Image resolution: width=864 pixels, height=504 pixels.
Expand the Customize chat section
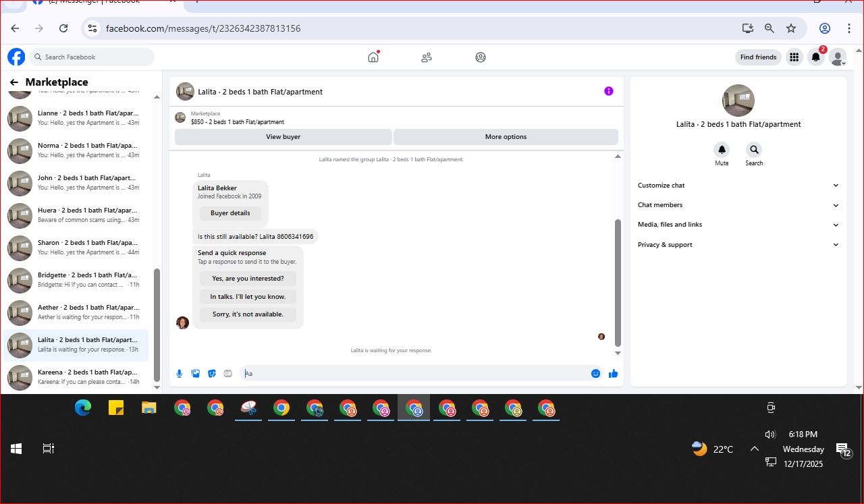(738, 186)
